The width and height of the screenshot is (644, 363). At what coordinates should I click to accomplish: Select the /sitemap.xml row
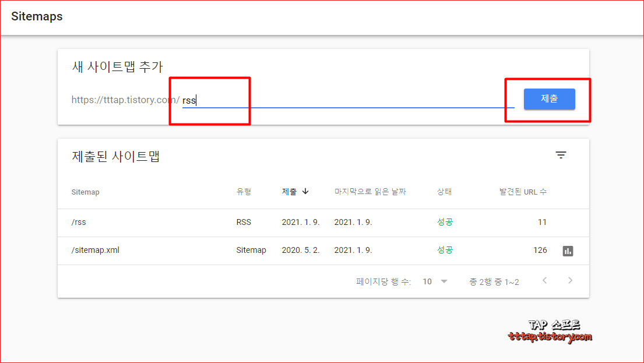[323, 251]
